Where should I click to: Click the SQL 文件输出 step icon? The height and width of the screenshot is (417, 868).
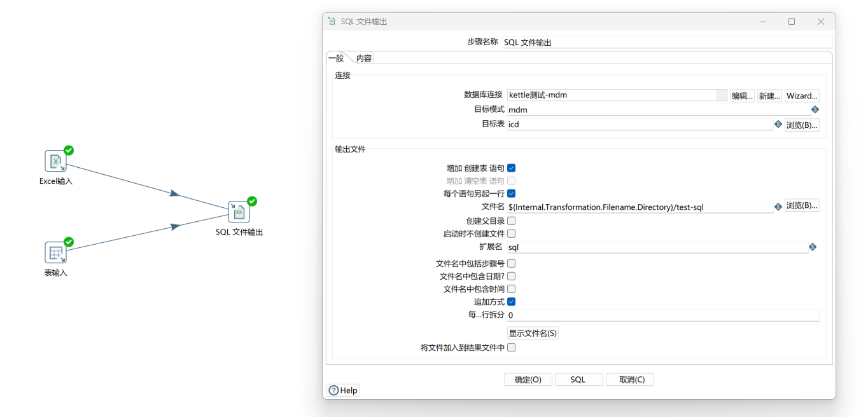pyautogui.click(x=239, y=212)
